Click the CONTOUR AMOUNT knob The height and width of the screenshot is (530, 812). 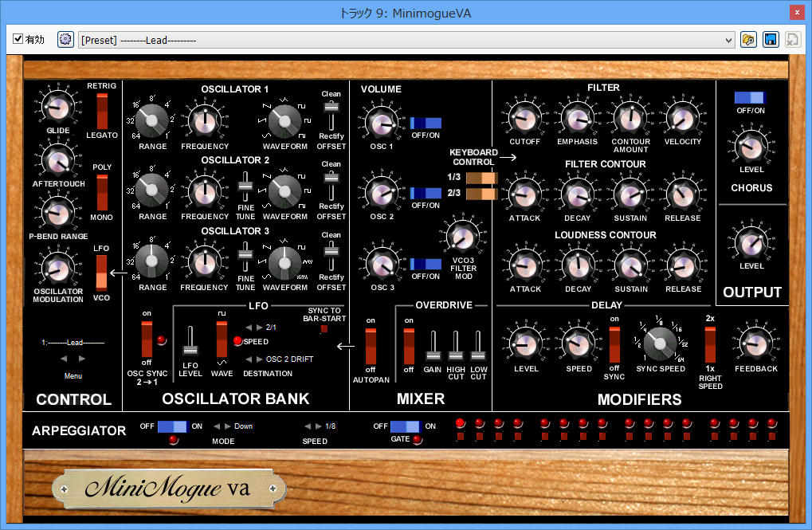point(630,118)
